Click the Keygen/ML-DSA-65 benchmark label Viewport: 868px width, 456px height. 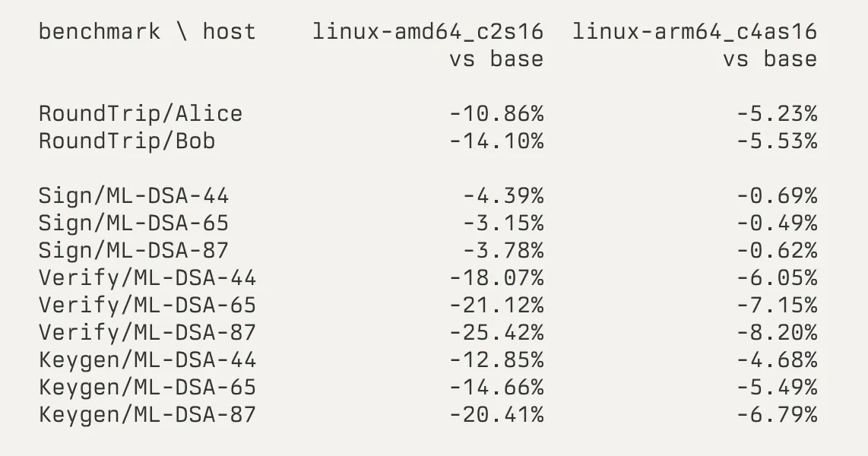147,387
